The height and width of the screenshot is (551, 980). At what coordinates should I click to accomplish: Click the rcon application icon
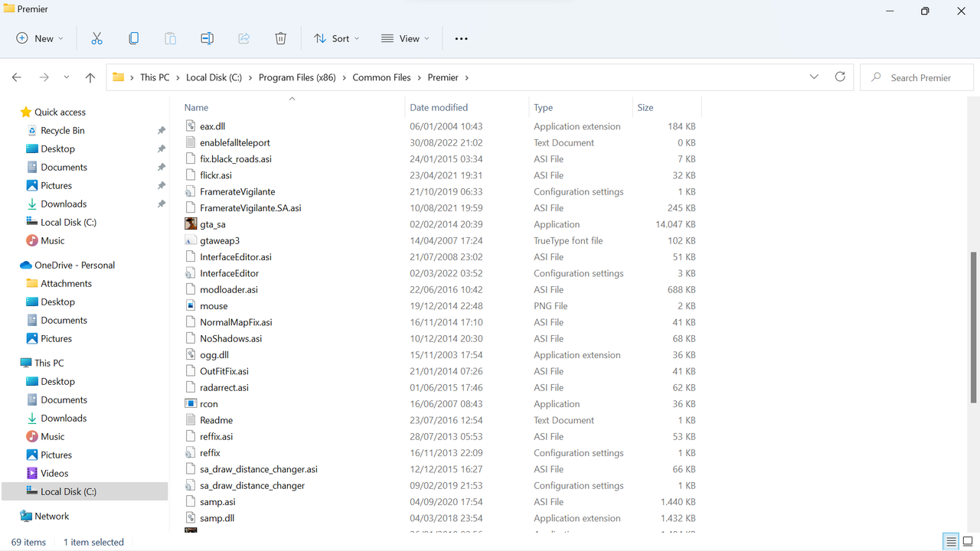[191, 404]
